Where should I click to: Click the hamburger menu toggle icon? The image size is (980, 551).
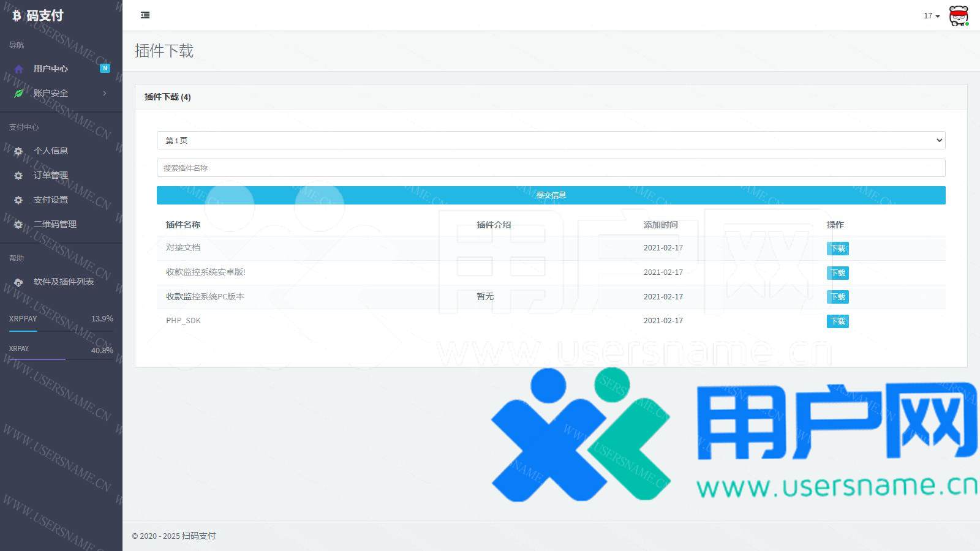click(x=145, y=15)
